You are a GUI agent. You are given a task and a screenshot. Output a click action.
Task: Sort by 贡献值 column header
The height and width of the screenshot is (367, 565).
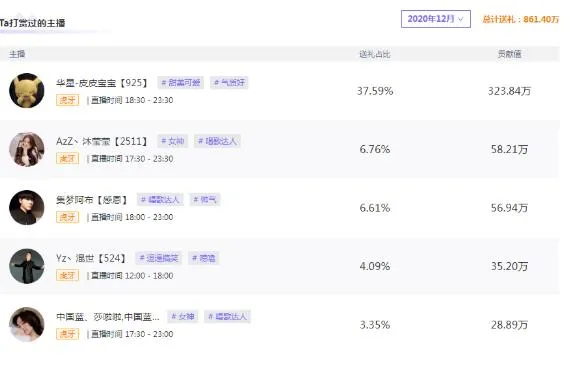(510, 54)
